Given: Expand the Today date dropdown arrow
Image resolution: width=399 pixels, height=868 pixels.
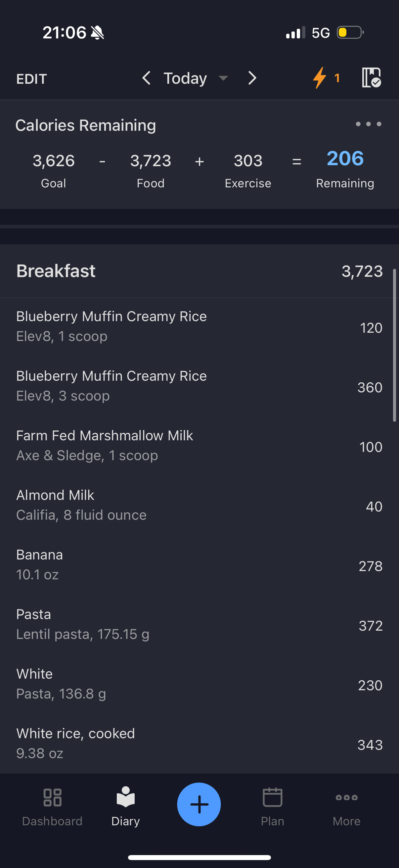Looking at the screenshot, I should (x=223, y=78).
